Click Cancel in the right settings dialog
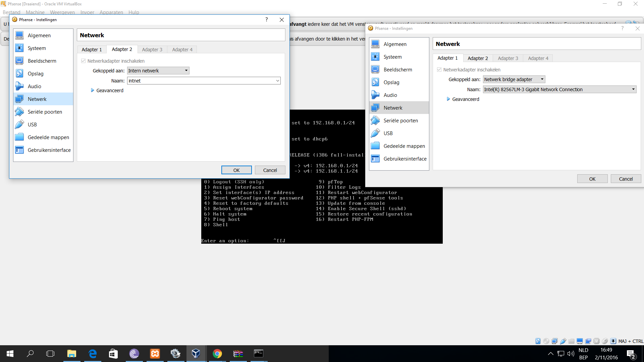Image resolution: width=644 pixels, height=362 pixels. (x=626, y=179)
